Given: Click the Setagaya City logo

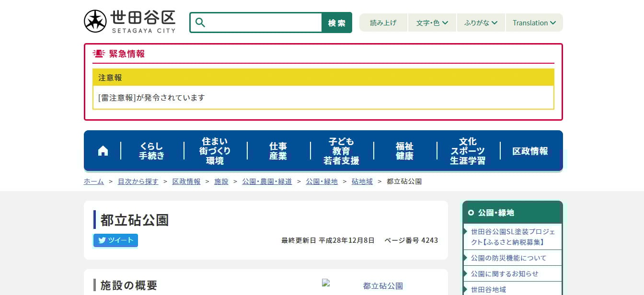Looking at the screenshot, I should pyautogui.click(x=130, y=22).
